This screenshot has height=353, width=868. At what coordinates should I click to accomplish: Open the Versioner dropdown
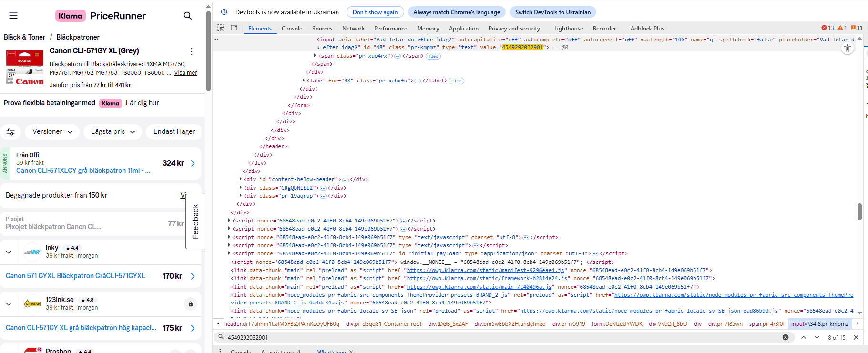click(x=52, y=131)
